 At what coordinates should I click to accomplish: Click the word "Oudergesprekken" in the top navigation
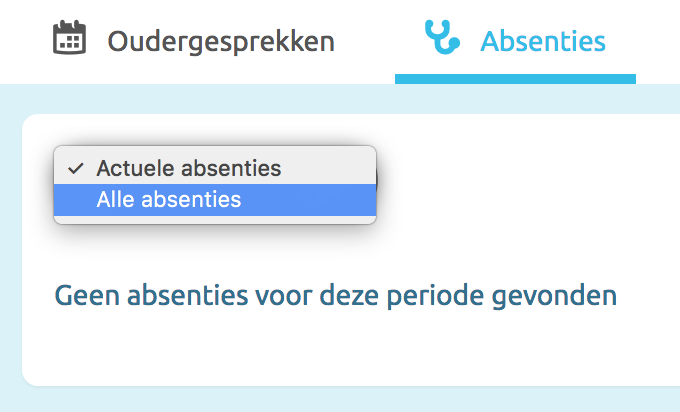(221, 41)
